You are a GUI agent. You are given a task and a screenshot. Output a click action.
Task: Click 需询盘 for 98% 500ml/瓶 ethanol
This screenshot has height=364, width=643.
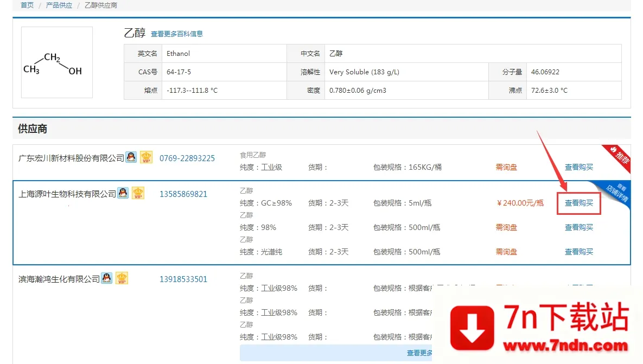(506, 227)
